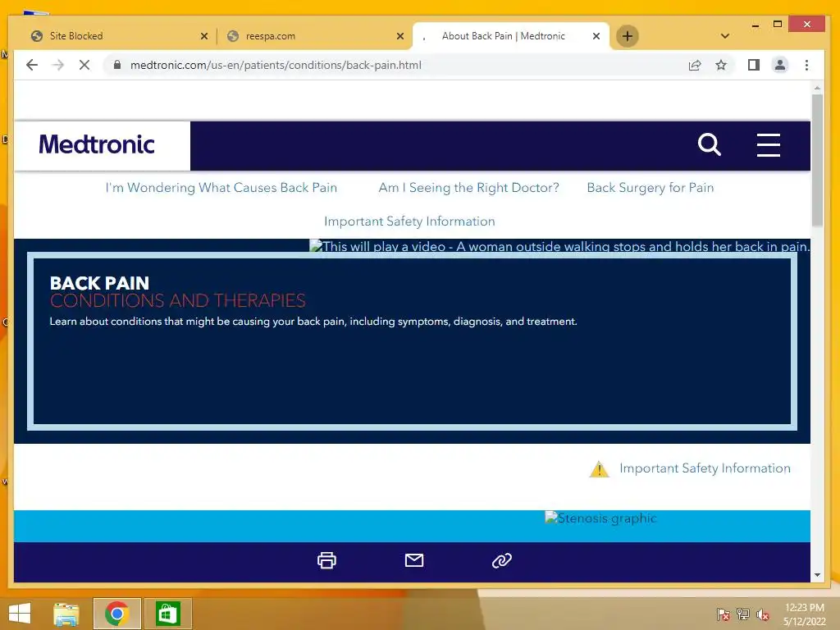Click the network status tray icon

pos(743,614)
